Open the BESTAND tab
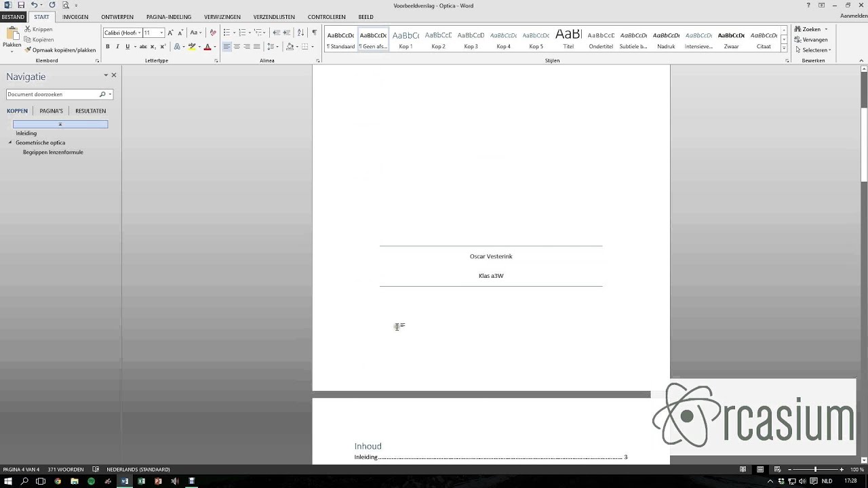This screenshot has width=868, height=488. 13,17
